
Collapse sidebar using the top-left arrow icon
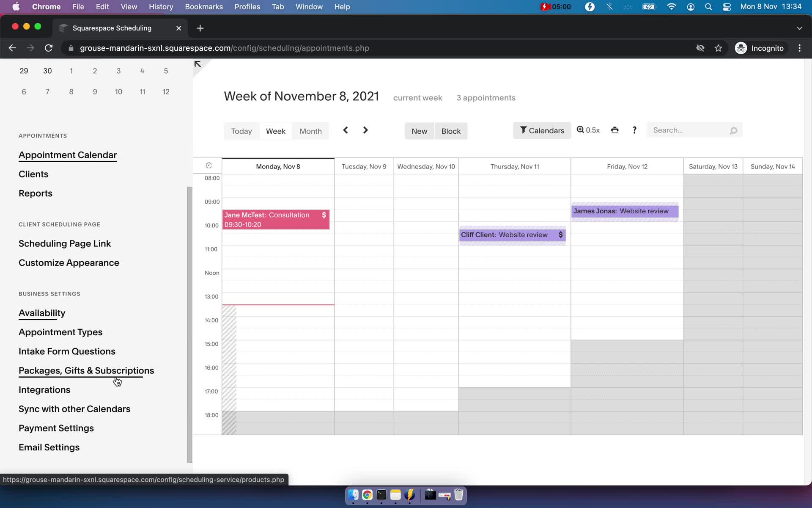[198, 64]
